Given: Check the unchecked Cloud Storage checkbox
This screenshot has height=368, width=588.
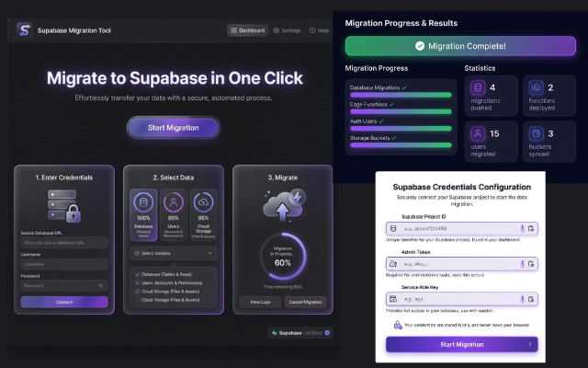Looking at the screenshot, I should click(137, 300).
